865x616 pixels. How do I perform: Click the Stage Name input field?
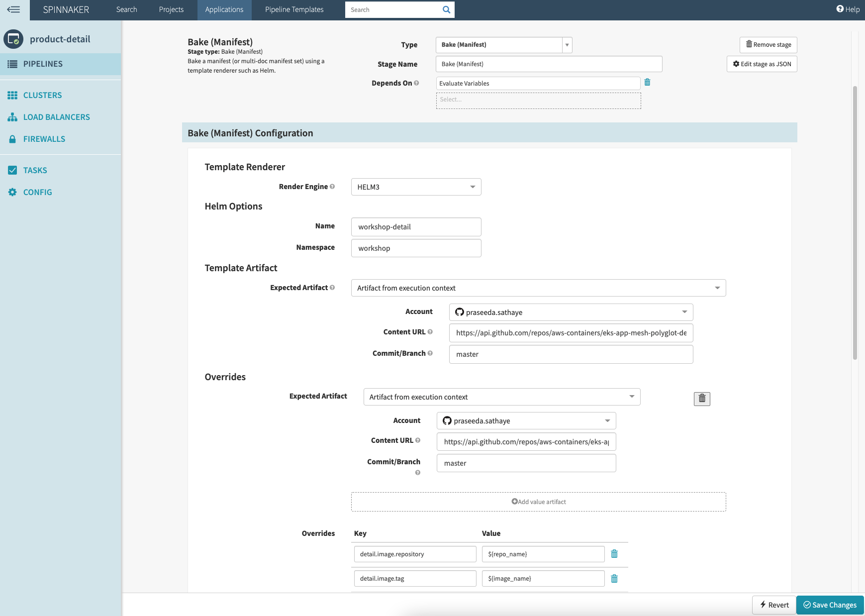point(549,64)
